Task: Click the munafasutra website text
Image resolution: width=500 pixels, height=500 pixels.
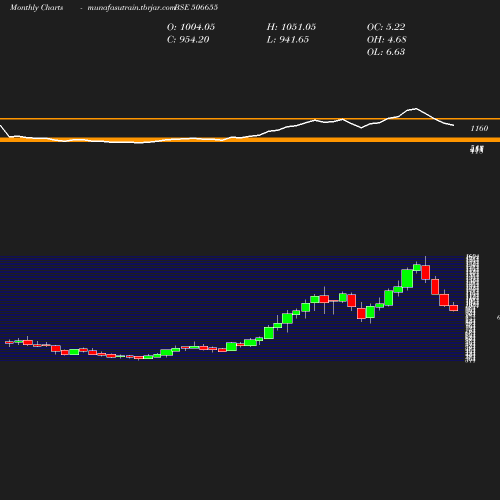Action: coord(131,7)
